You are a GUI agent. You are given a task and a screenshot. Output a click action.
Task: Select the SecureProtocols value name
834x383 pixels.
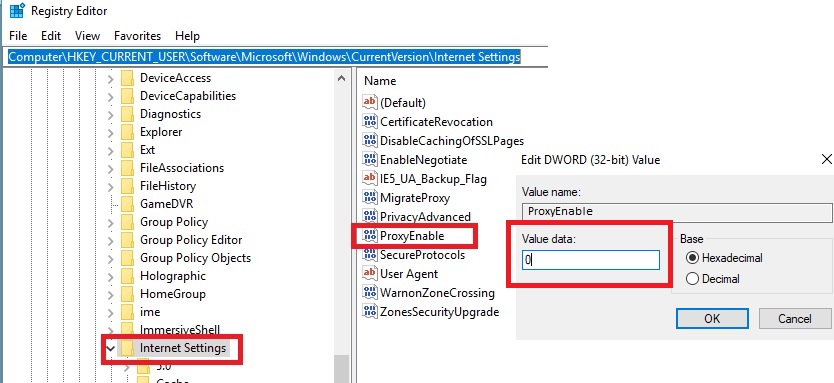pos(422,255)
